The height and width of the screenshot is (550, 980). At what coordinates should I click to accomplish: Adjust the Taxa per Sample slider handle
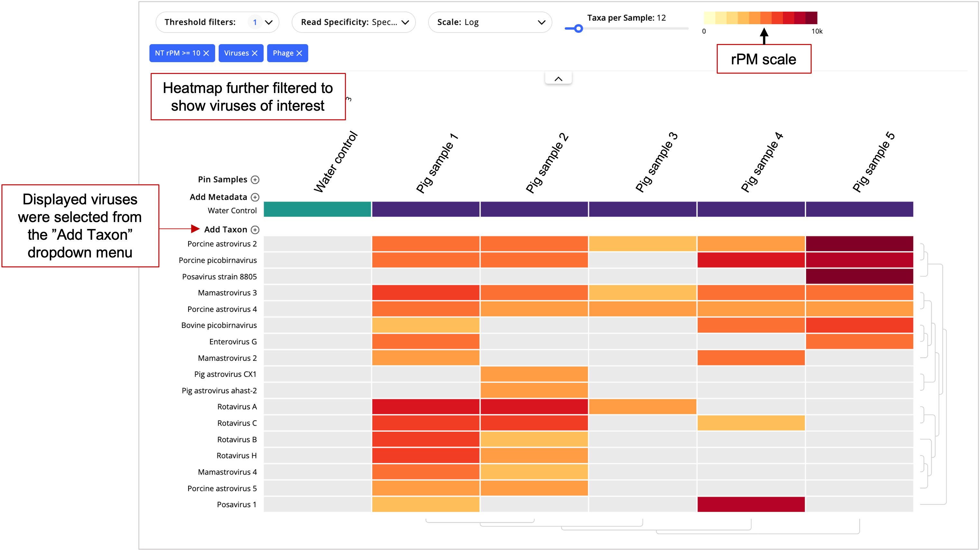(578, 28)
